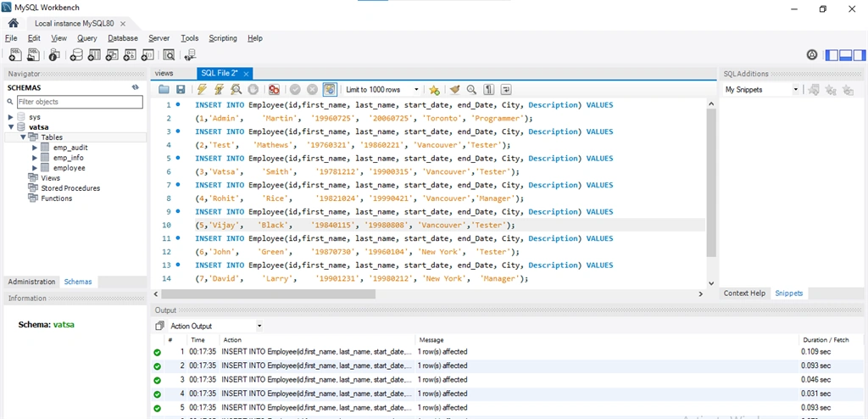The image size is (868, 419).
Task: Save snippet to favorites star icon
Action: [435, 89]
